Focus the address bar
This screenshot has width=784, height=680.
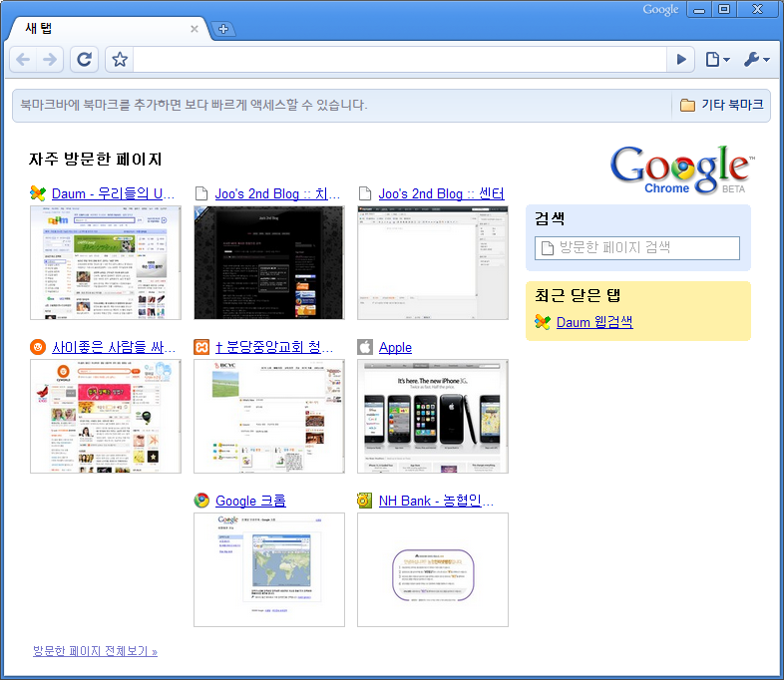pos(400,60)
